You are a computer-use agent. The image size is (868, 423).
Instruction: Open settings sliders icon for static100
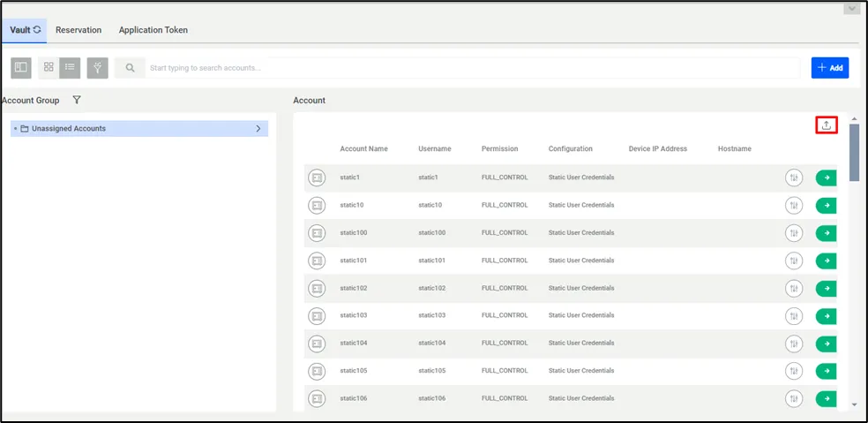pos(794,233)
